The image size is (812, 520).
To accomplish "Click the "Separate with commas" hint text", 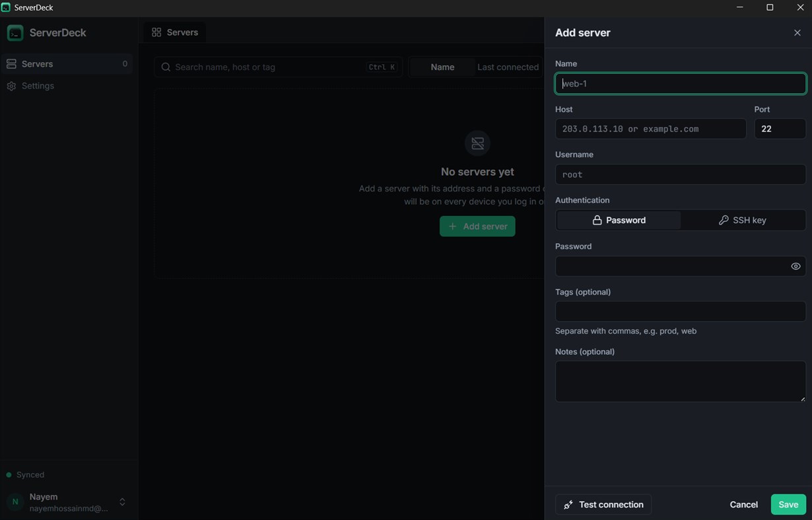I will pos(626,331).
